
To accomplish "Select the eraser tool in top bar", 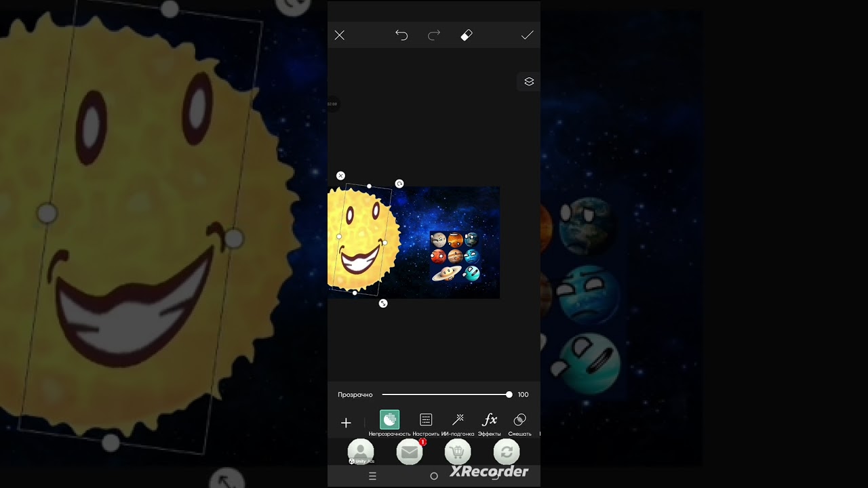I will pos(467,35).
